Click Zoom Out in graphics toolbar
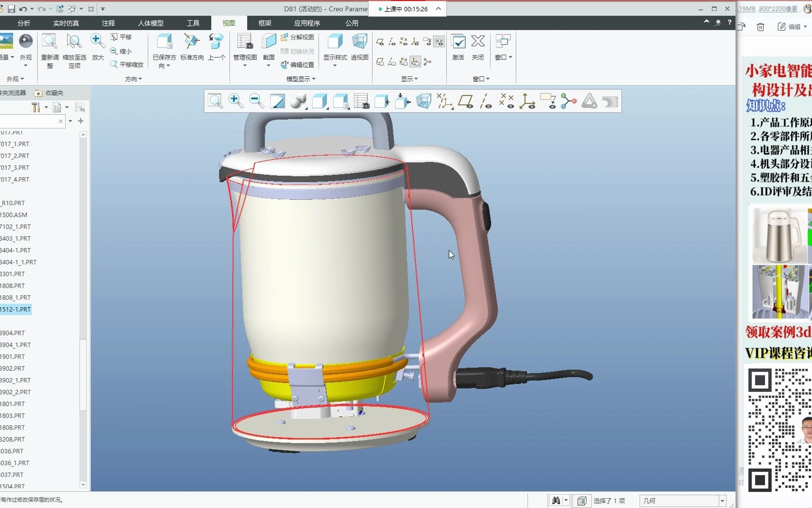This screenshot has width=812, height=508. tap(257, 101)
